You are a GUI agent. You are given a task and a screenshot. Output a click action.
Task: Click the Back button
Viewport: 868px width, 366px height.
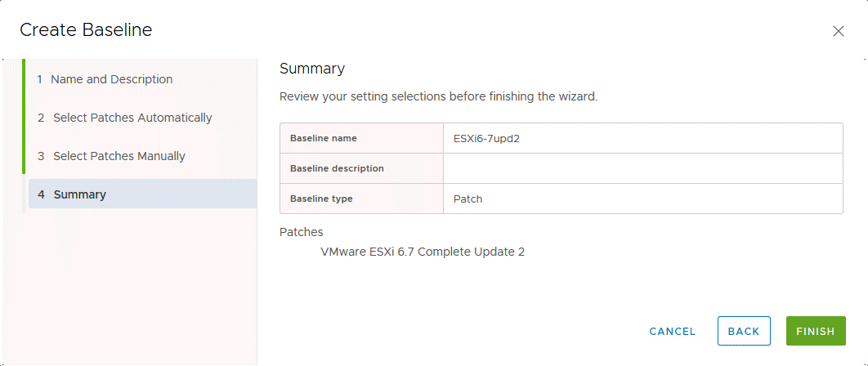point(744,331)
